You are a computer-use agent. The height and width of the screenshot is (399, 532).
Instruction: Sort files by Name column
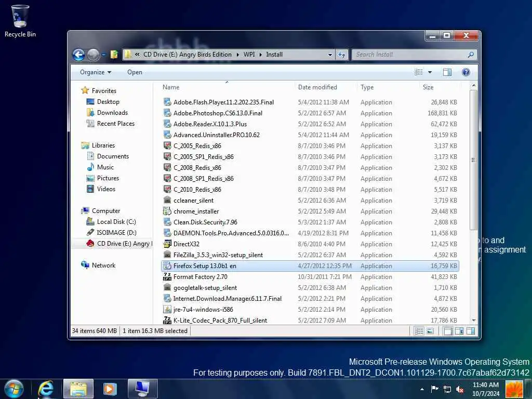[171, 87]
